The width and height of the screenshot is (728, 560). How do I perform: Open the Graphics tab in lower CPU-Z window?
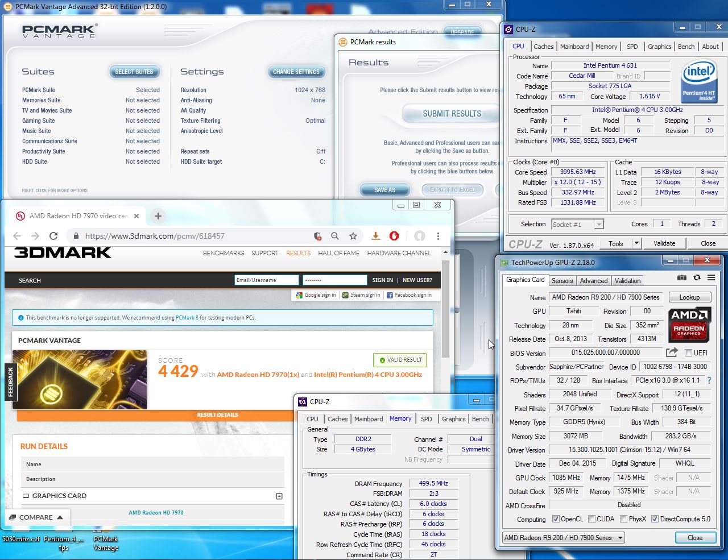(x=453, y=419)
